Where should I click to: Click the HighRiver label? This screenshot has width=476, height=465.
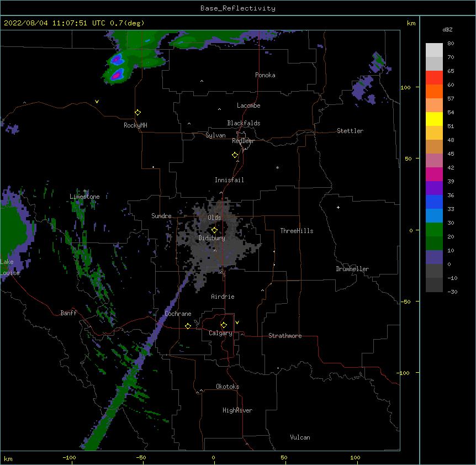(237, 410)
